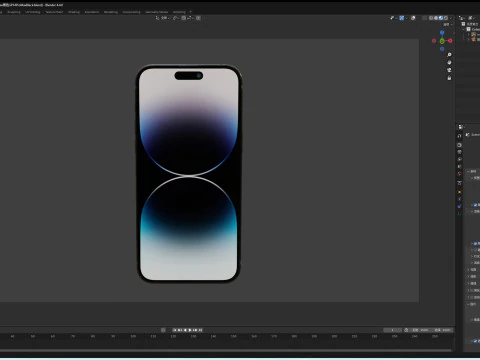The image size is (480, 360).
Task: Open the transform orientation selector
Action: tap(162, 18)
